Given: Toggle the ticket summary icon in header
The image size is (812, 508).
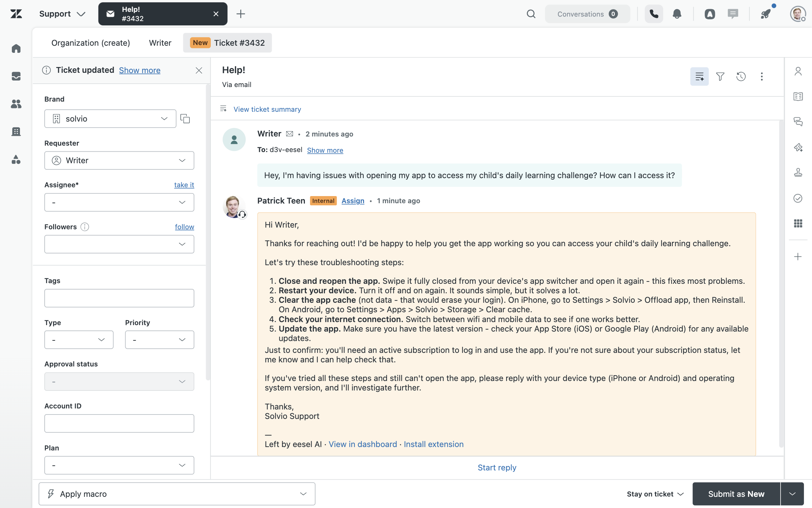Looking at the screenshot, I should [699, 77].
